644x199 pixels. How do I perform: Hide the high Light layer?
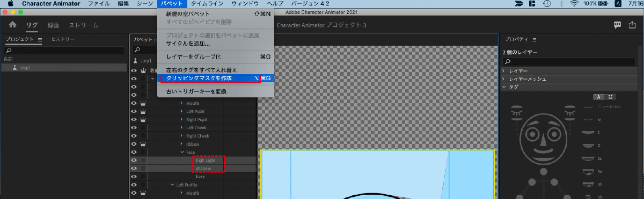point(134,160)
